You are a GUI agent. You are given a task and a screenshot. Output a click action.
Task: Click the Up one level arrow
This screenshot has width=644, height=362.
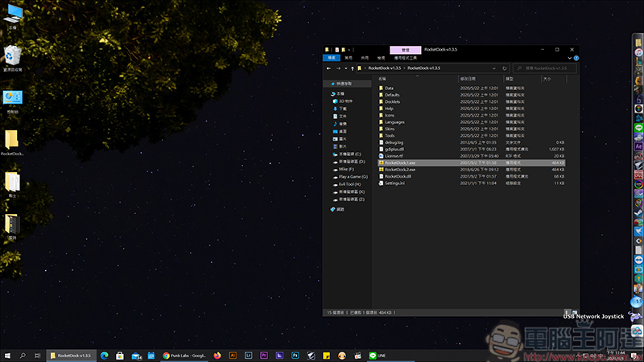[353, 68]
